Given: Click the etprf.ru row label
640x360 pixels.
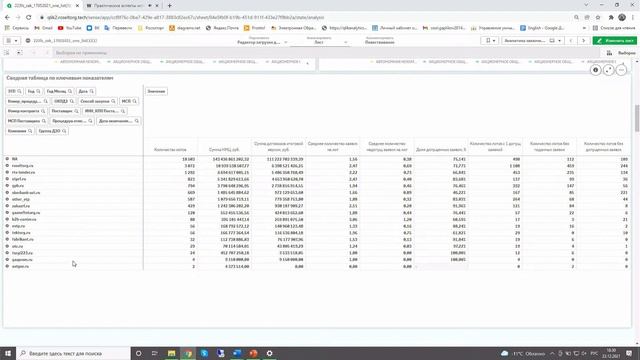Looking at the screenshot, I should point(19,179).
